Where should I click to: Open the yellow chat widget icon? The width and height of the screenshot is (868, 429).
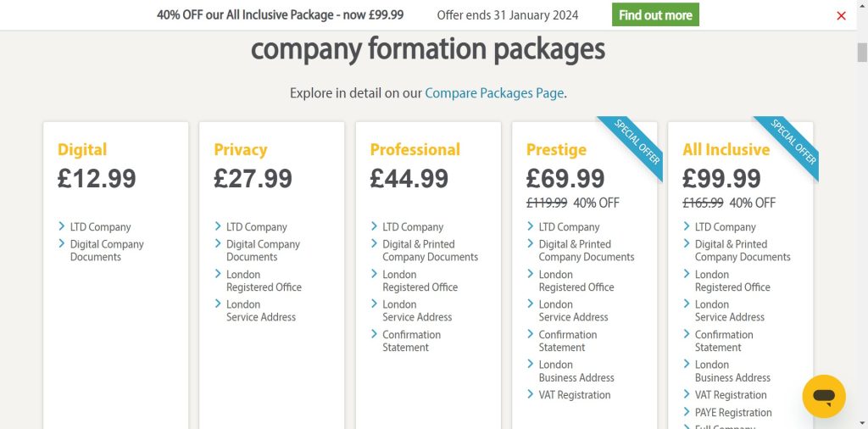[x=823, y=396]
